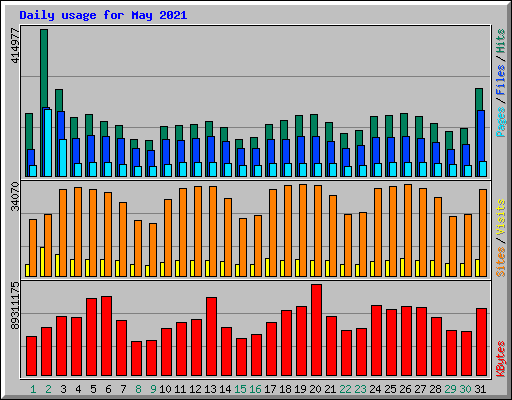Screen dimensions: 512x400
Task: Click the red KBytes bar for day 6
Action: click(x=106, y=336)
